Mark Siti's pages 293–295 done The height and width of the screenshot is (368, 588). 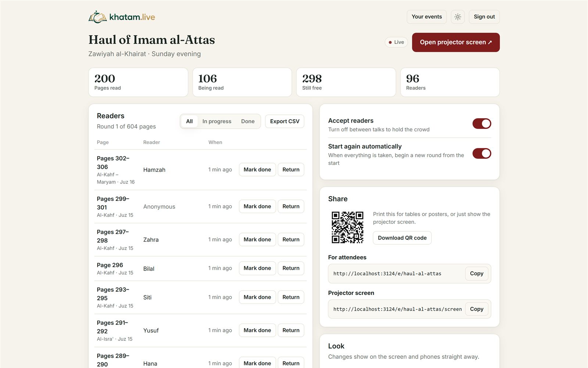257,297
